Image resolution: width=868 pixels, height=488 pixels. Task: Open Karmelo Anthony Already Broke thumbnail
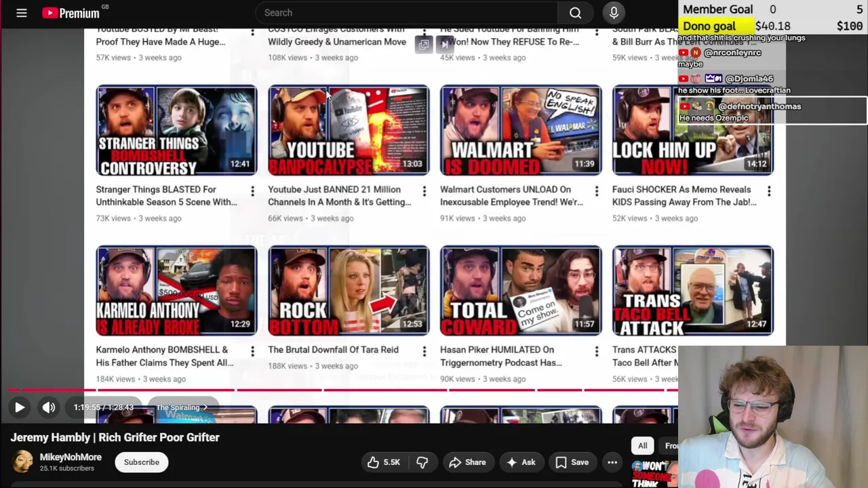pyautogui.click(x=176, y=291)
